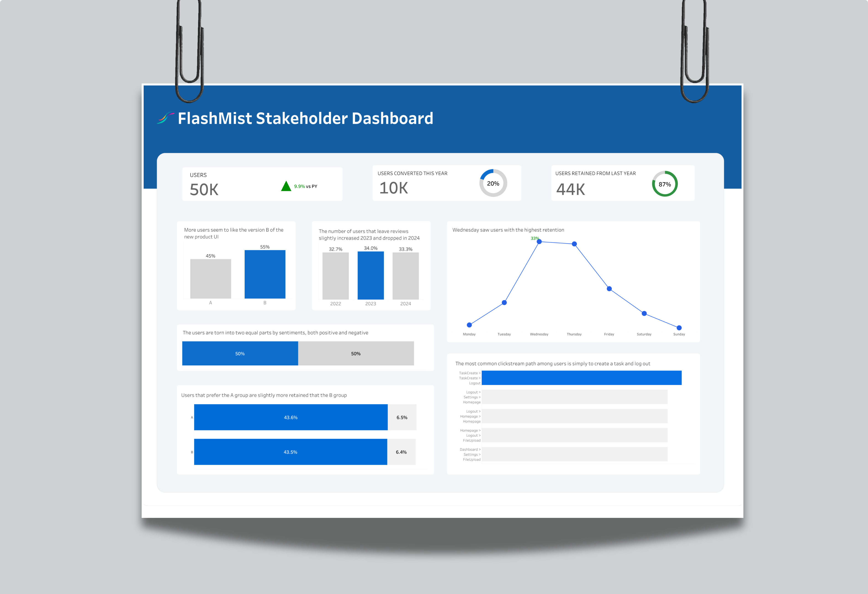Click the 'USERS RETAINED FROM LAST YEAR' heading

click(x=595, y=173)
